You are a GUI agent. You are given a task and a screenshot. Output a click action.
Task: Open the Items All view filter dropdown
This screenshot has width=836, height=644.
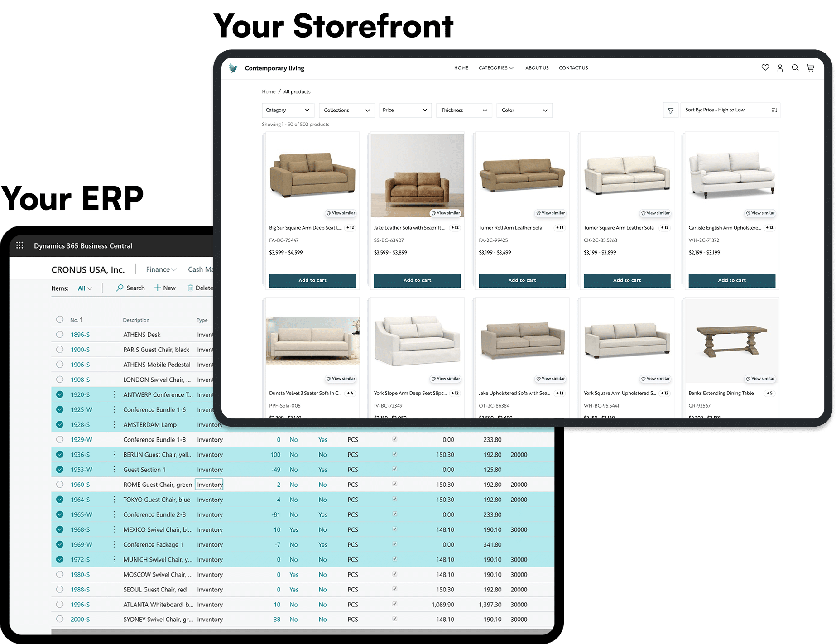point(85,288)
